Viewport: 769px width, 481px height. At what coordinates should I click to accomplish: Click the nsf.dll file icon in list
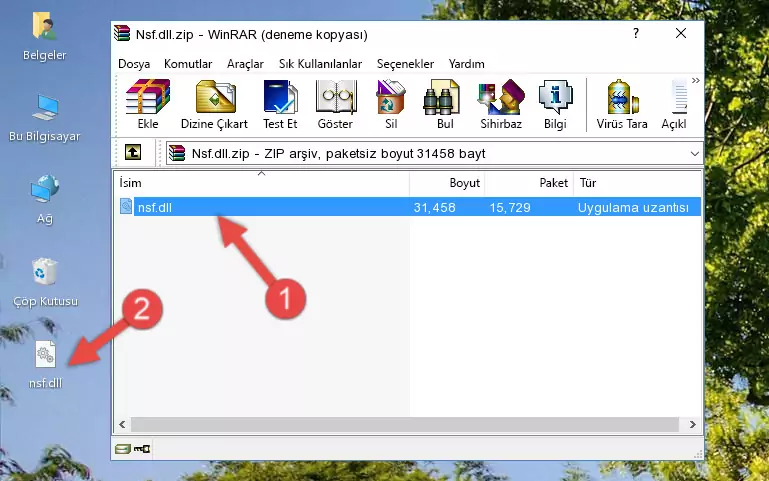coord(126,206)
